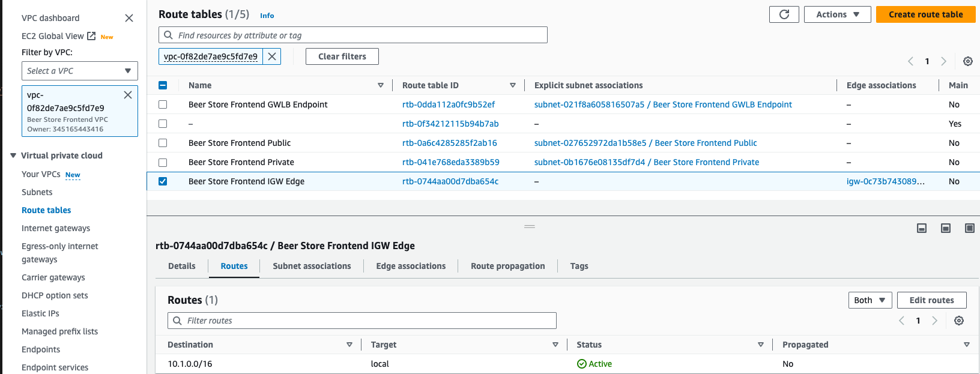
Task: Open the Actions dropdown menu
Action: tap(837, 14)
